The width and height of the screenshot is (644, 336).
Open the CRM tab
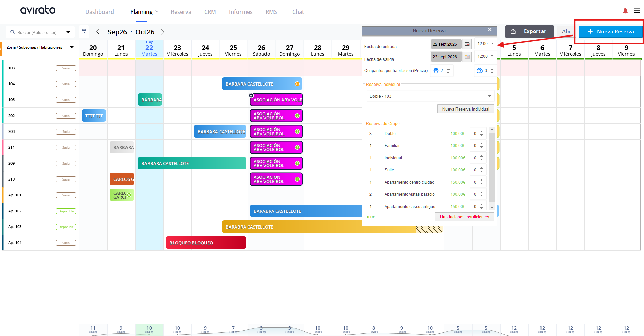(210, 12)
